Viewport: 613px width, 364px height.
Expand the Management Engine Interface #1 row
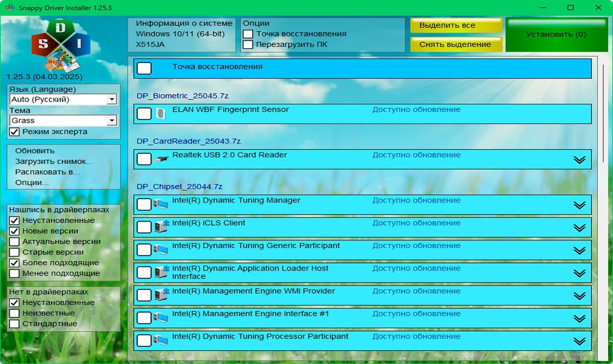pyautogui.click(x=579, y=319)
